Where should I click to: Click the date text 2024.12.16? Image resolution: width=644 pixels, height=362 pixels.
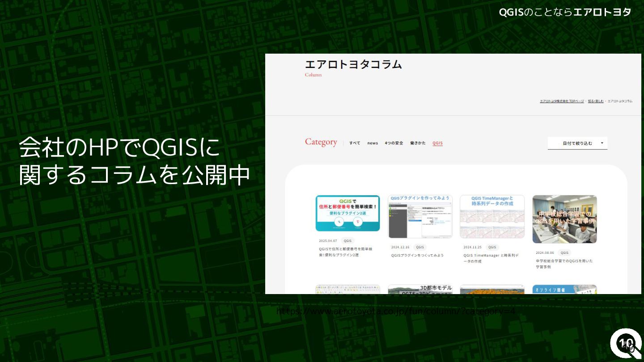pos(400,247)
